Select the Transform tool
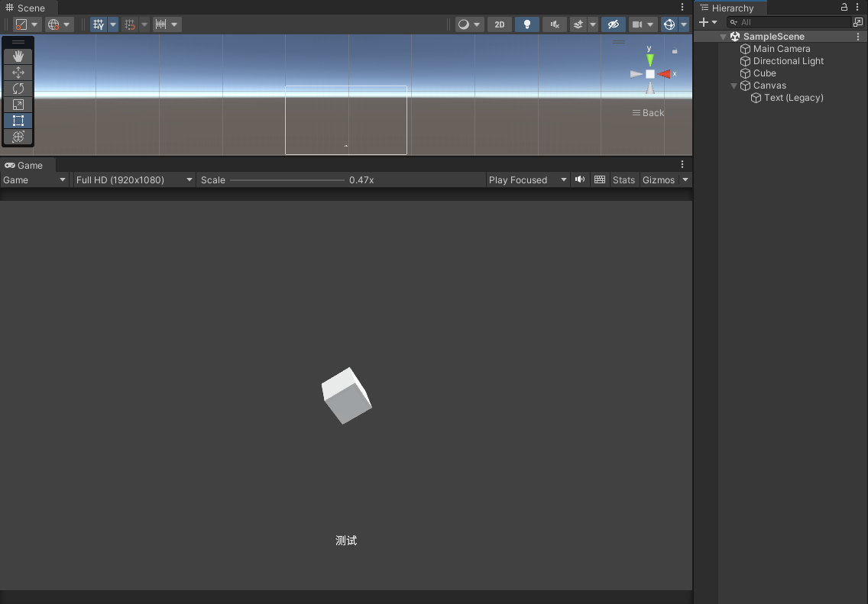This screenshot has height=604, width=868. [x=18, y=137]
